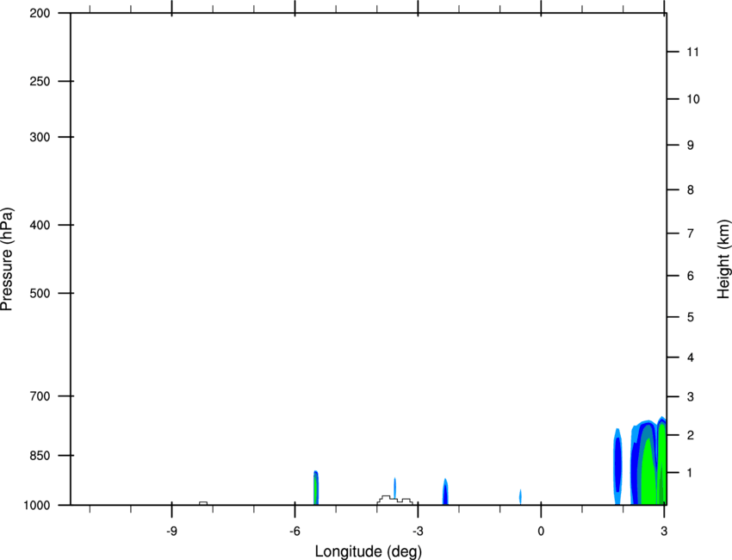Click the longitude label '0' under the axis

[541, 532]
